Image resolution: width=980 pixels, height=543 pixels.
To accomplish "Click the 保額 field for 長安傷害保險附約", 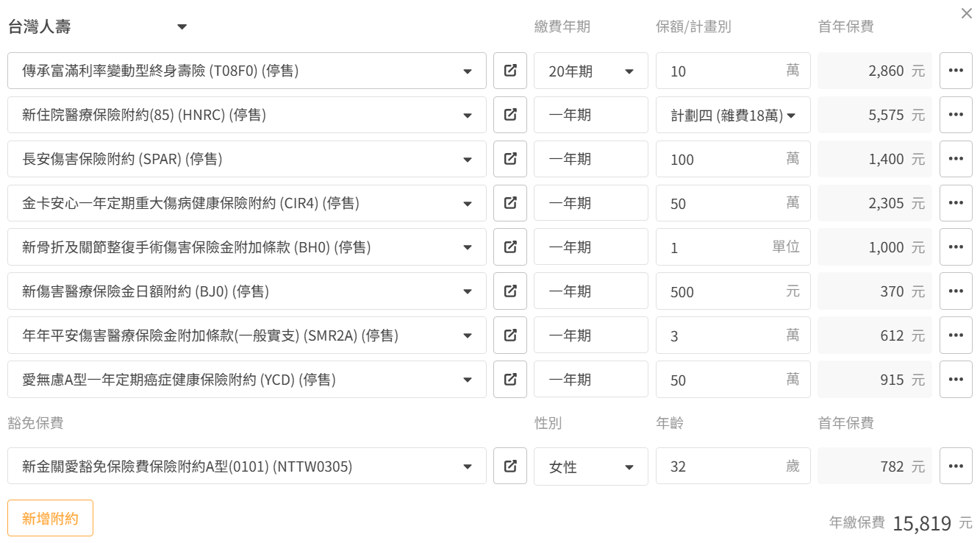I will (724, 159).
